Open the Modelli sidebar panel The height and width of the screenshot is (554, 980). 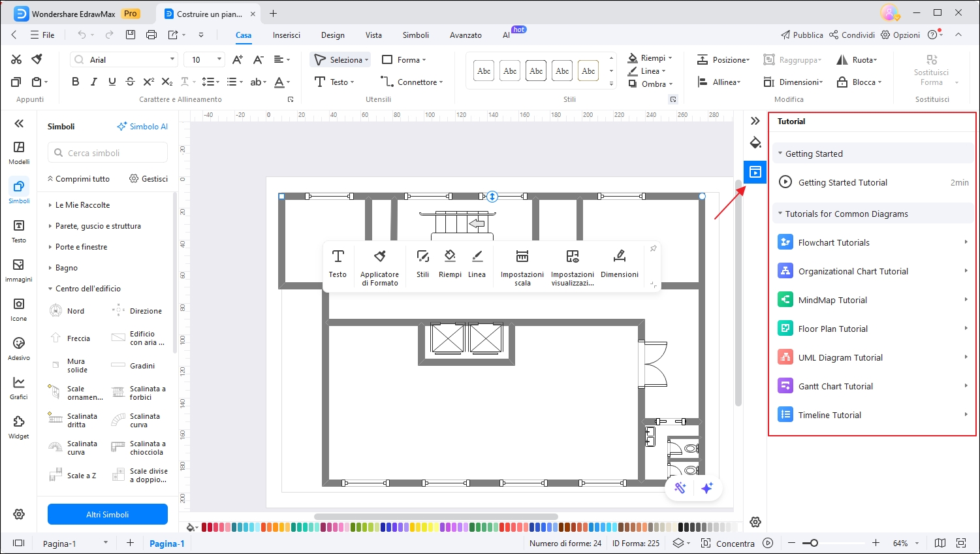[x=19, y=152]
